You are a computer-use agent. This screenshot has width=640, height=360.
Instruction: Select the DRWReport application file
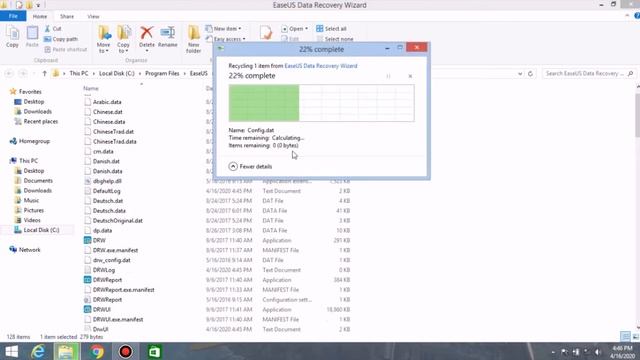(103, 280)
